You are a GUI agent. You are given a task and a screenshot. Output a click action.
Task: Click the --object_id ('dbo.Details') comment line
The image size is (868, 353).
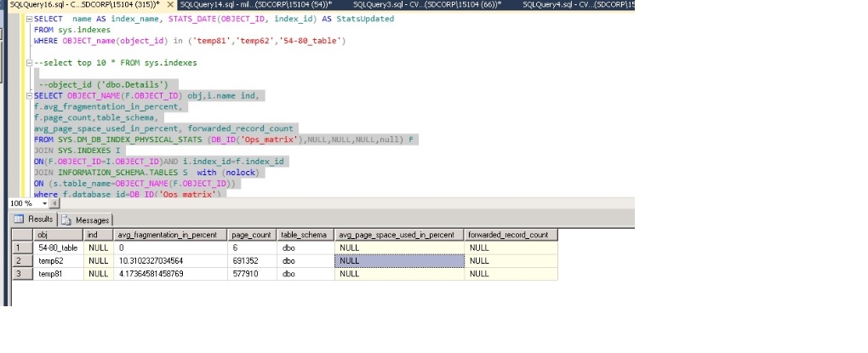[103, 85]
